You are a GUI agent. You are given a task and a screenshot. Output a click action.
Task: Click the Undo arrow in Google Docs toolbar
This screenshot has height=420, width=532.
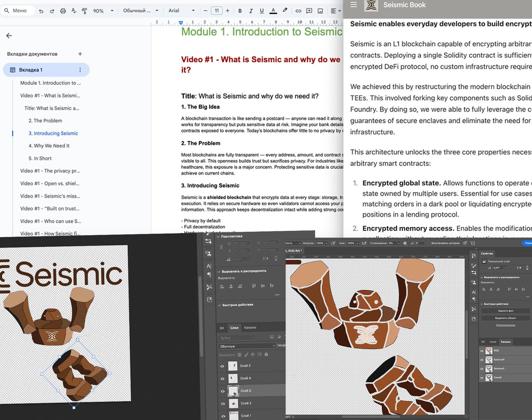[x=41, y=11]
